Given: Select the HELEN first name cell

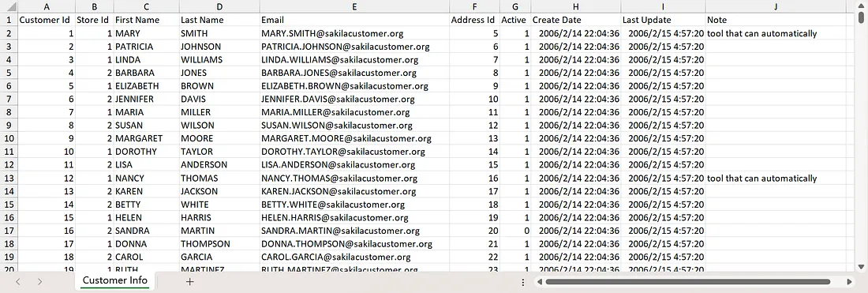Looking at the screenshot, I should 146,217.
